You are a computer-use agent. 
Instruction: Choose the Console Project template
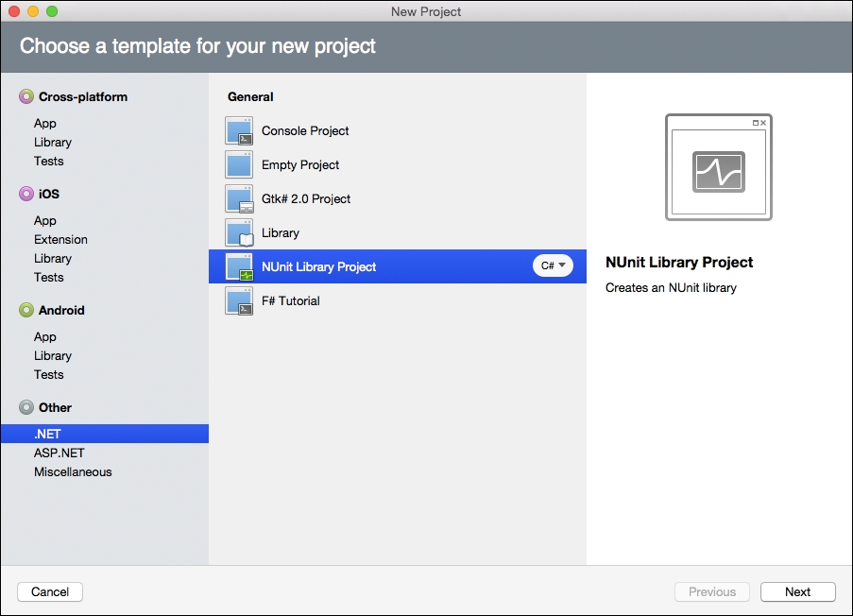(397, 130)
